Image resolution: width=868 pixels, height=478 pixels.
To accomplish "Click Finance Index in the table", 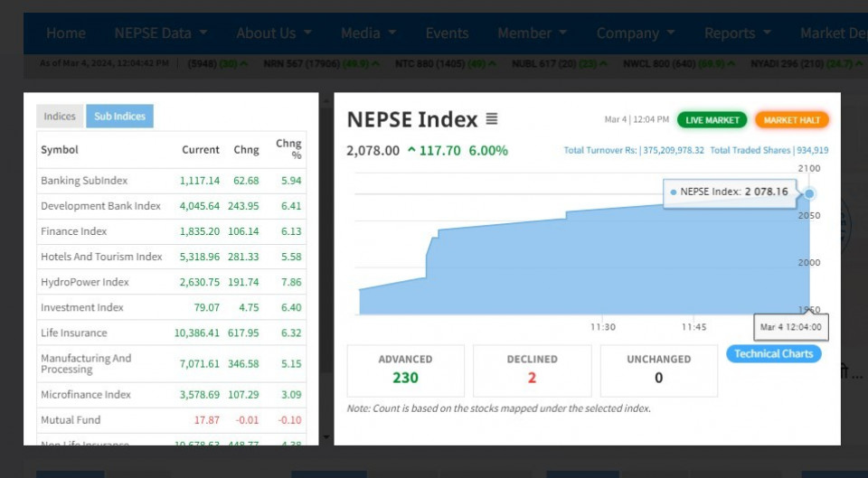I will coord(73,231).
